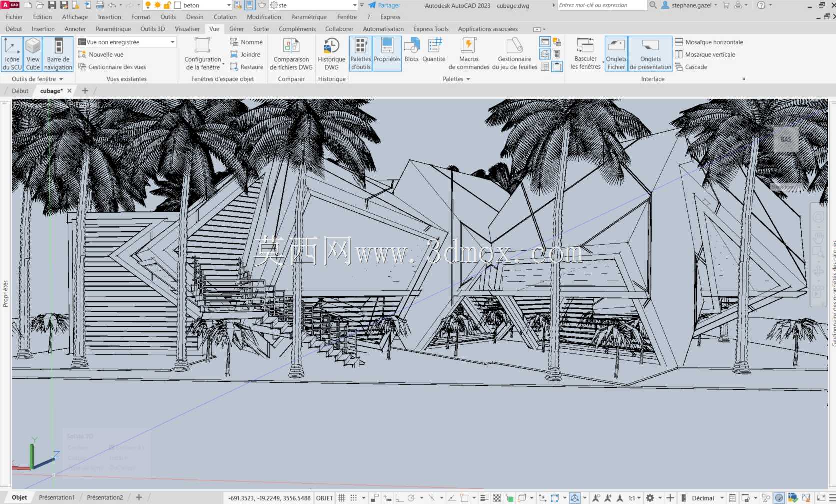Add a new layout with the plus button

tap(139, 497)
